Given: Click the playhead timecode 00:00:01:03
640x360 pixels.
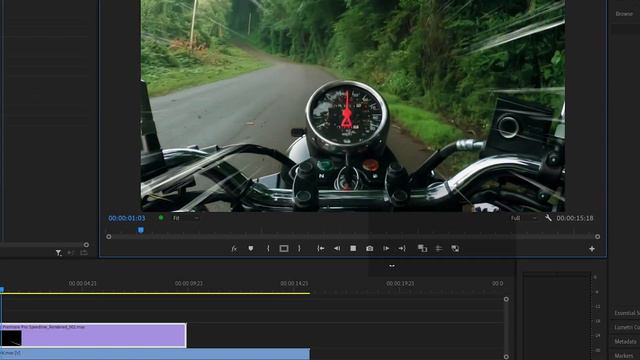Looking at the screenshot, I should click(x=127, y=218).
